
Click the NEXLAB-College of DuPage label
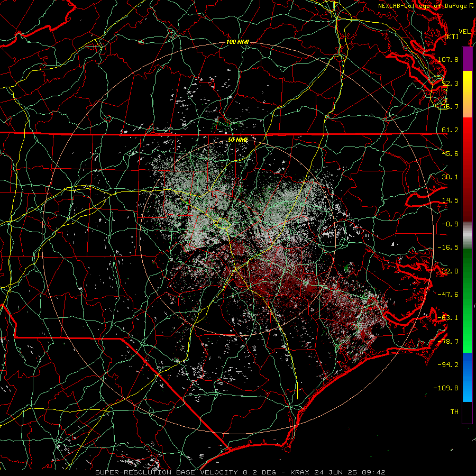coord(424,6)
